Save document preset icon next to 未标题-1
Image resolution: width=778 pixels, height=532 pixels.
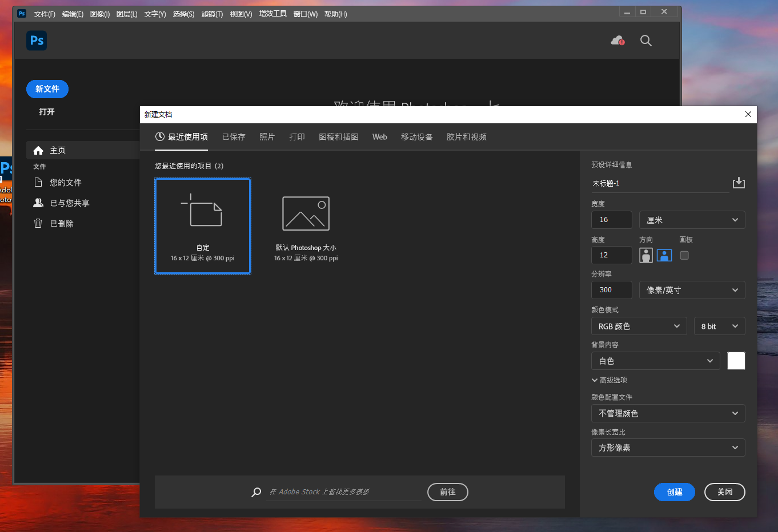[x=739, y=183]
